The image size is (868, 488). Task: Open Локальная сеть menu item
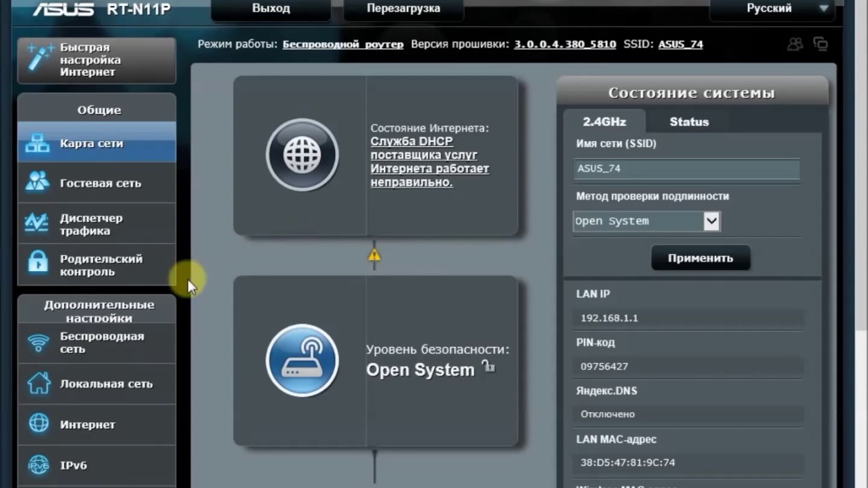(x=96, y=384)
